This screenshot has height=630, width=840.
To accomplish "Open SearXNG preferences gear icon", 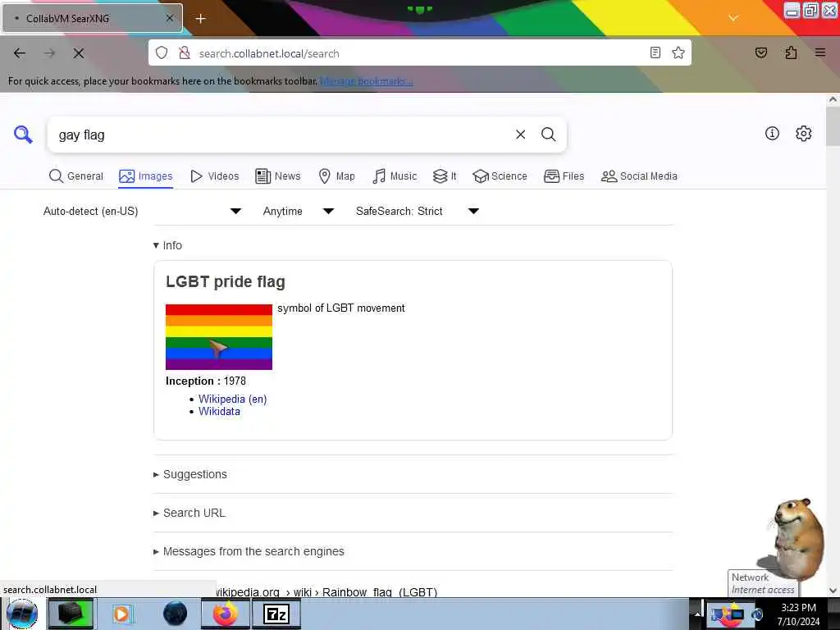I will [x=803, y=134].
